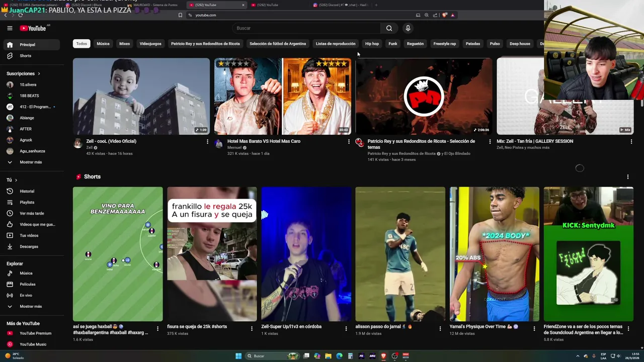The height and width of the screenshot is (362, 644).
Task: Click the Buscar search field
Action: pos(307,28)
